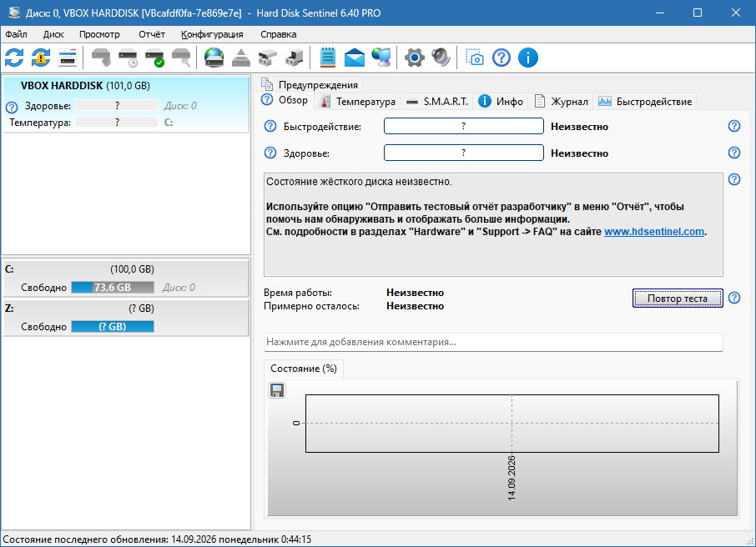The image size is (756, 547).
Task: Click the Температура label in disk panel
Action: click(40, 123)
